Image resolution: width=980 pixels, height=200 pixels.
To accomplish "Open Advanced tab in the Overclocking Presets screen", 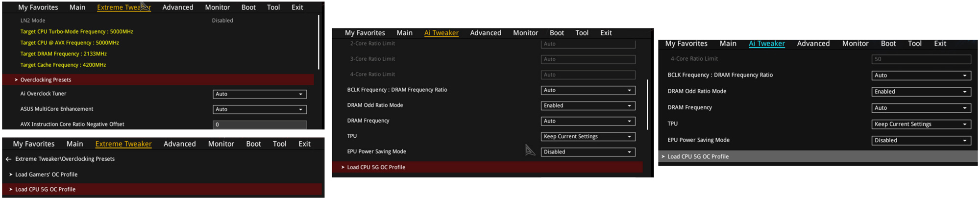I will point(180,144).
